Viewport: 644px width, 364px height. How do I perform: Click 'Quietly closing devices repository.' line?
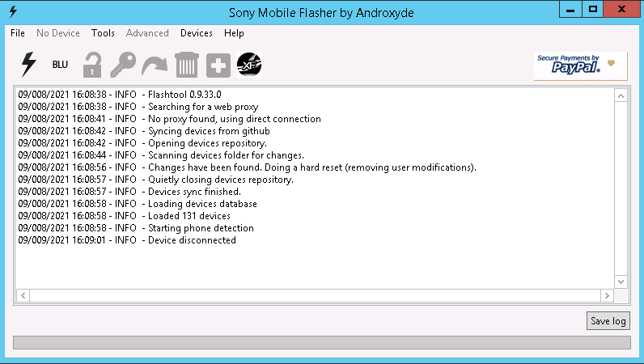pos(155,180)
